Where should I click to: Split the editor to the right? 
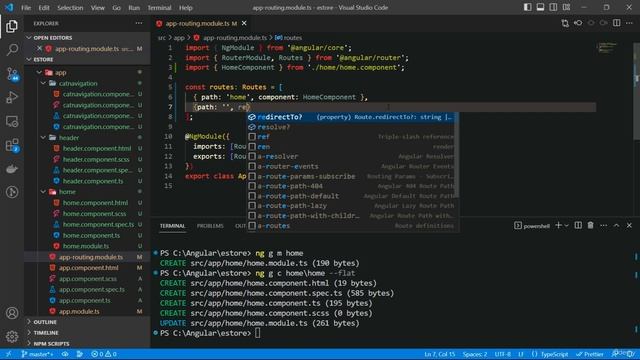(617, 23)
